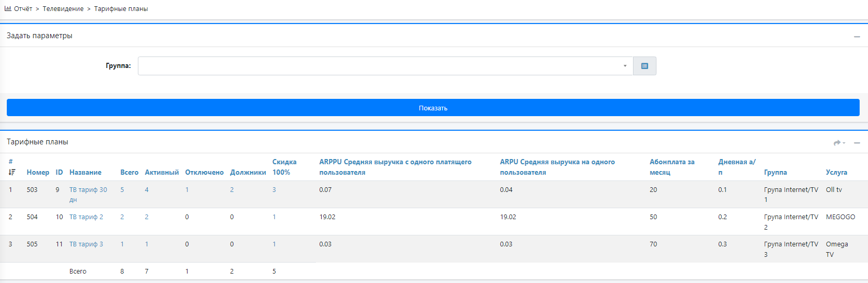Collapse the Задать параметры panel
868x283 pixels.
pyautogui.click(x=857, y=37)
